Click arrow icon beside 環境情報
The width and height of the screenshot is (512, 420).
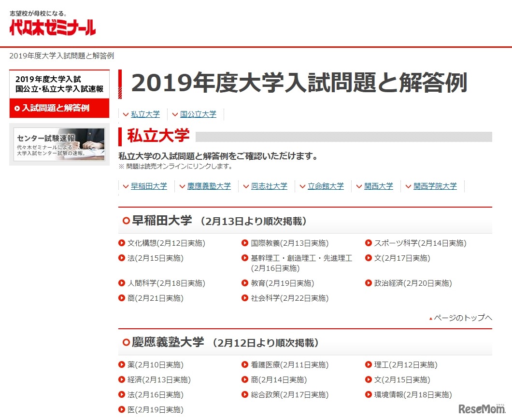point(369,395)
